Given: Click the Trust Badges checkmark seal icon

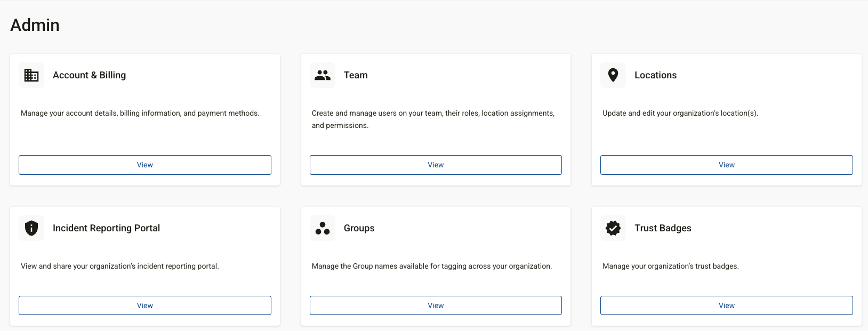Looking at the screenshot, I should (x=613, y=228).
